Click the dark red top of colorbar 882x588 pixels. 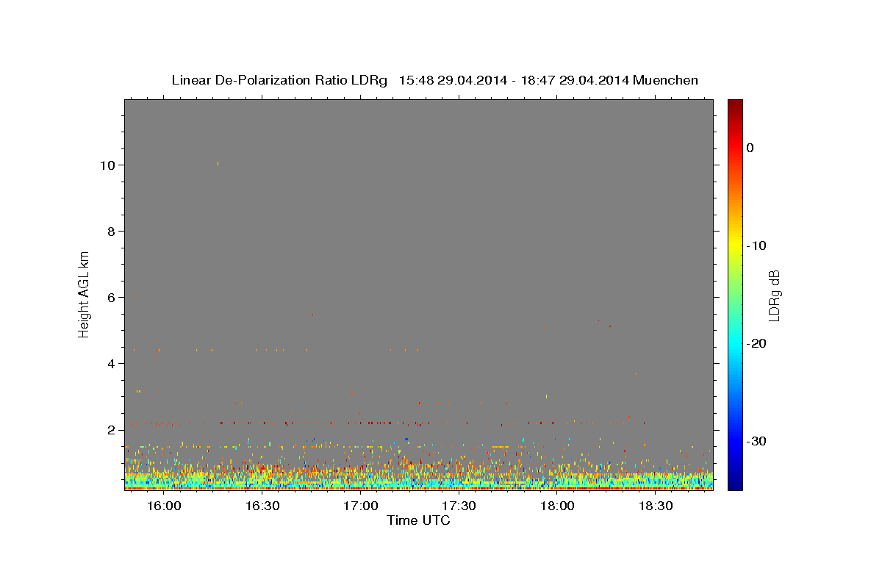click(735, 105)
